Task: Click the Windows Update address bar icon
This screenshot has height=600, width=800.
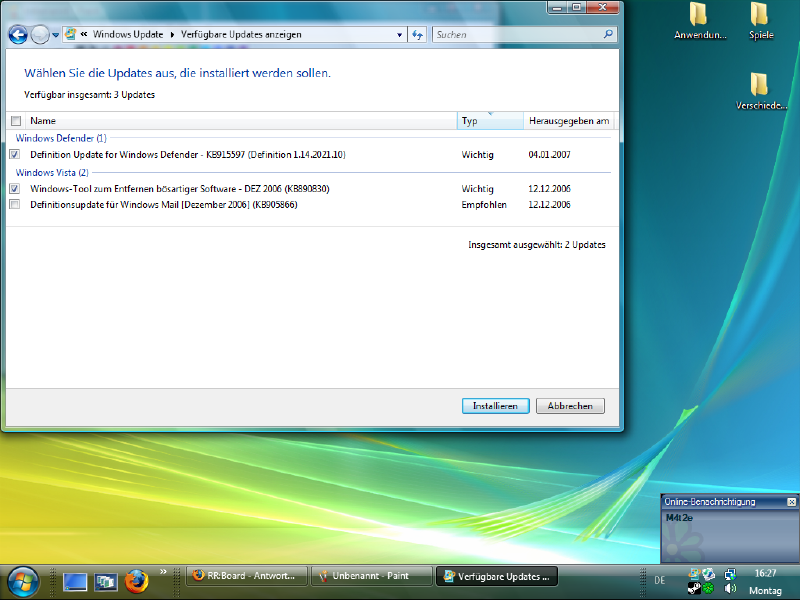Action: click(70, 34)
